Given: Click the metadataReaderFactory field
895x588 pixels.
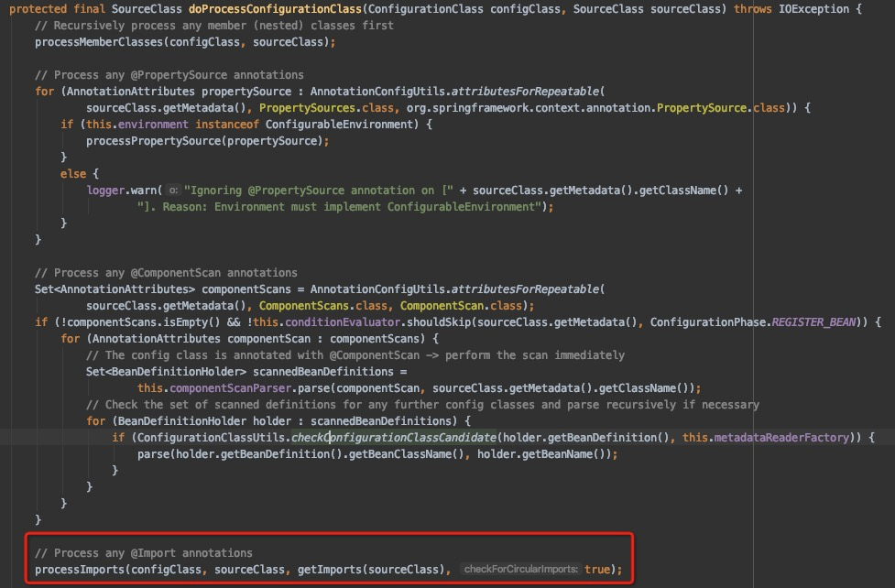Looking at the screenshot, I should [781, 439].
